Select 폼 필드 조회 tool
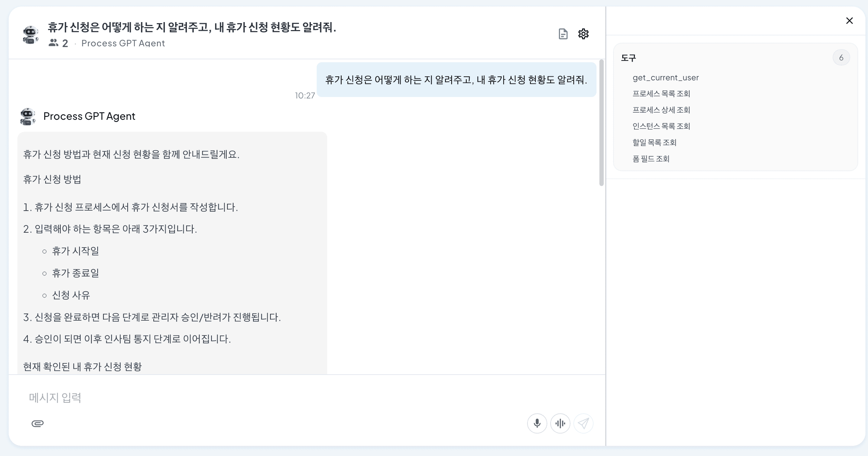The image size is (868, 456). [x=651, y=159]
